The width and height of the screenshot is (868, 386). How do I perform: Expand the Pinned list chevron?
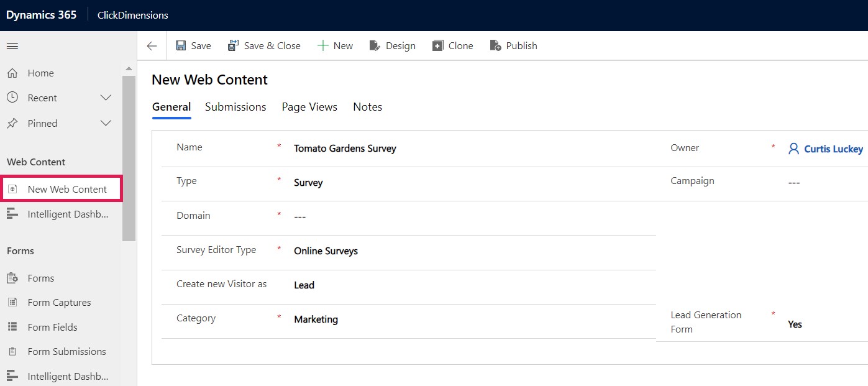[x=106, y=123]
